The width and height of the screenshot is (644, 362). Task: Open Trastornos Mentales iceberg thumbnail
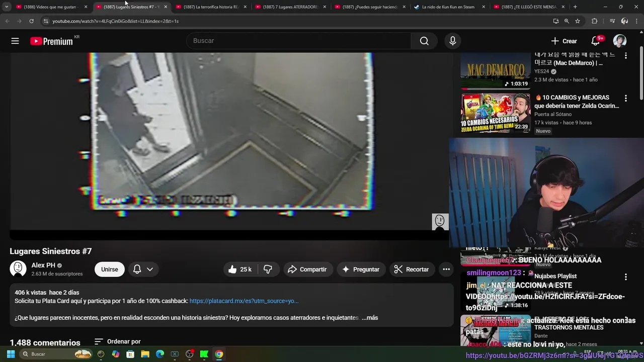coord(495,330)
